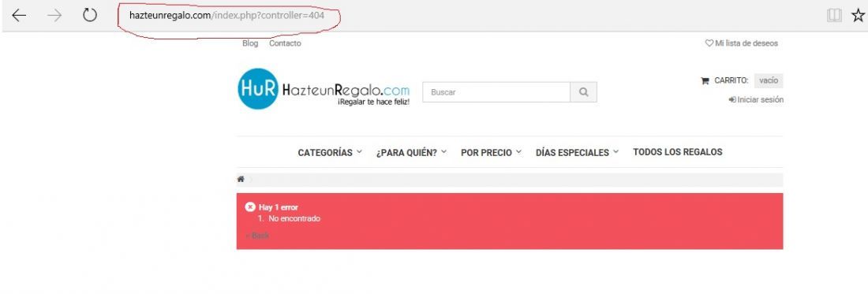Click Iniciar sesión link
The height and width of the screenshot is (294, 868).
(756, 100)
